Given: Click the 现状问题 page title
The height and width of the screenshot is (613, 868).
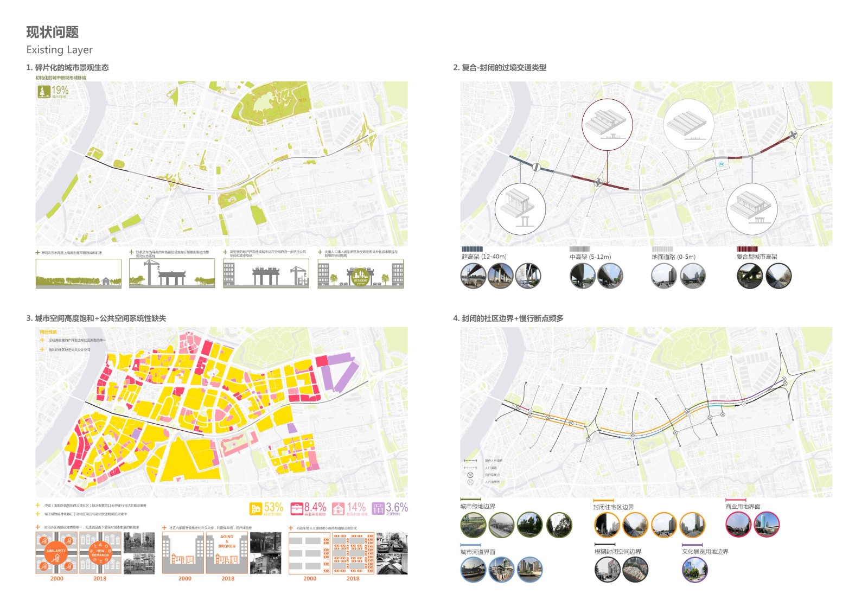Looking at the screenshot, I should [x=53, y=32].
